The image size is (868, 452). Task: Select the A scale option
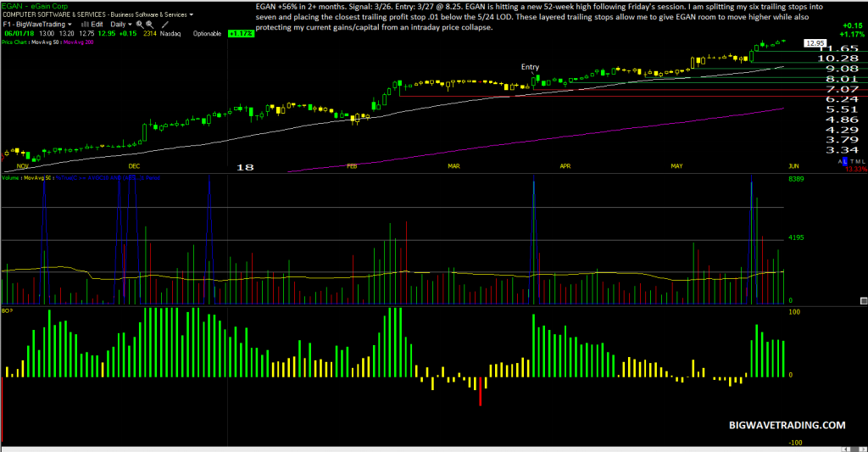click(840, 162)
